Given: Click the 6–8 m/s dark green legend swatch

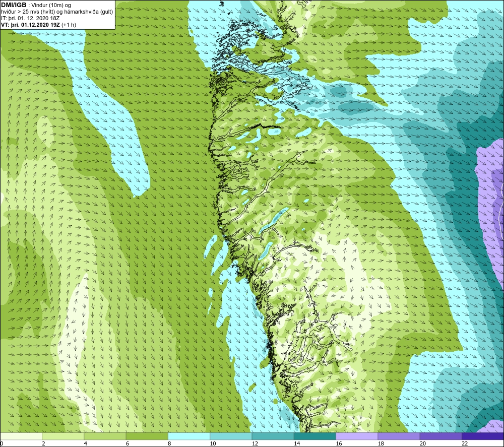Looking at the screenshot, I should [x=147, y=436].
